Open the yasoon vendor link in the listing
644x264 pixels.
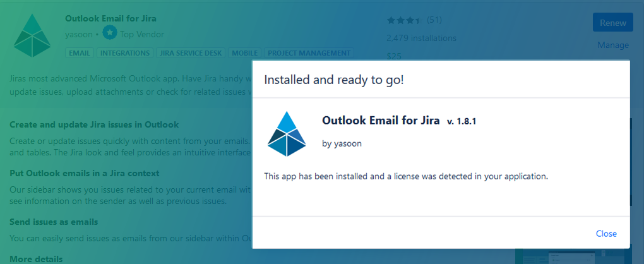tap(79, 34)
